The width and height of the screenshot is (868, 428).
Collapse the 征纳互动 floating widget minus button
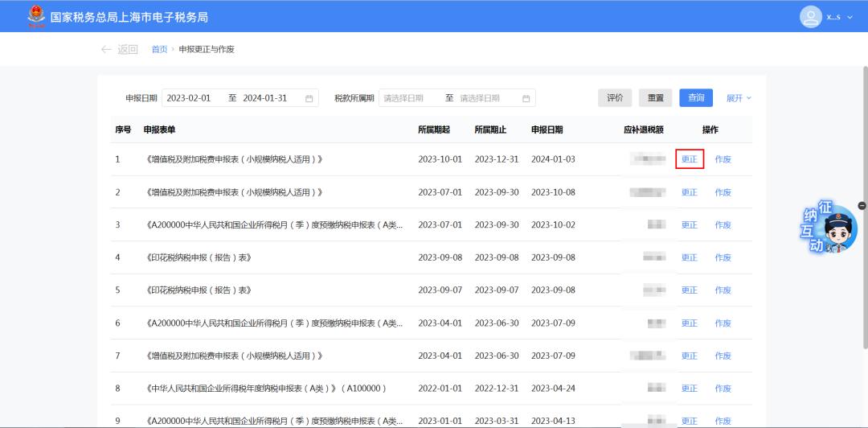862,206
